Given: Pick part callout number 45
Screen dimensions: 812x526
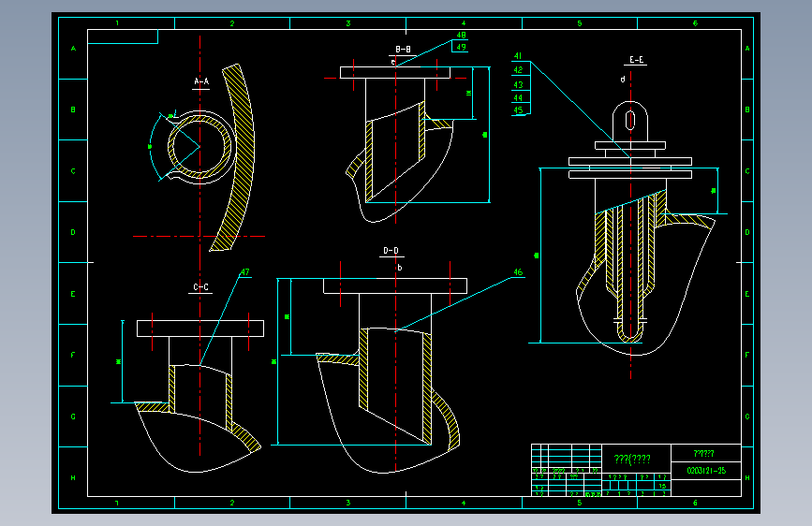Looking at the screenshot, I should point(518,110).
